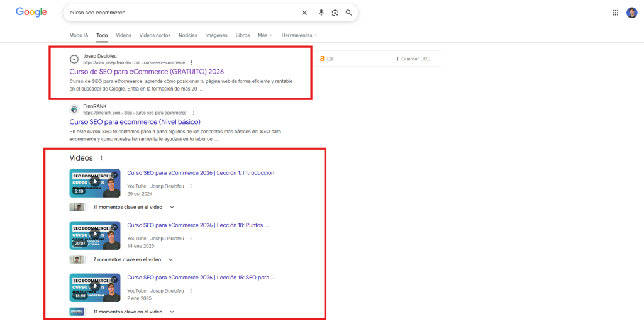
Task: Open the three-dot menu for Lección 15 video
Action: (191, 291)
